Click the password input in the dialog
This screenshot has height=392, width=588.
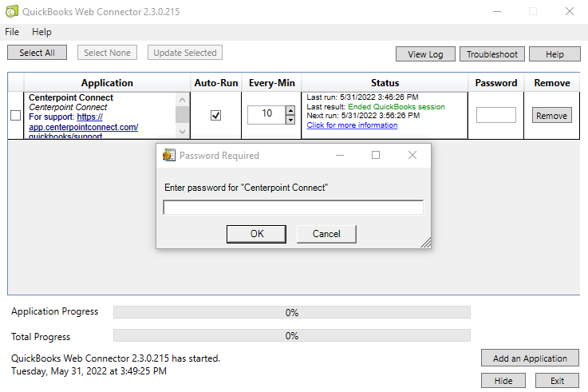click(294, 208)
